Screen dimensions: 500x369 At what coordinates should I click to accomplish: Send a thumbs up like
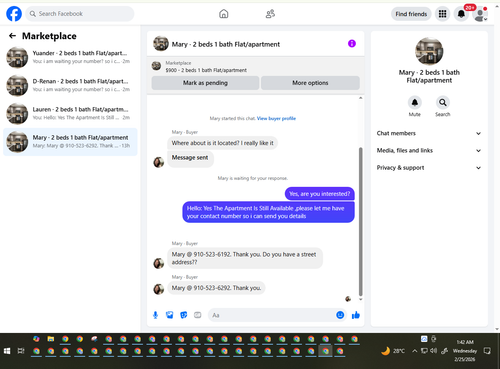pyautogui.click(x=356, y=315)
